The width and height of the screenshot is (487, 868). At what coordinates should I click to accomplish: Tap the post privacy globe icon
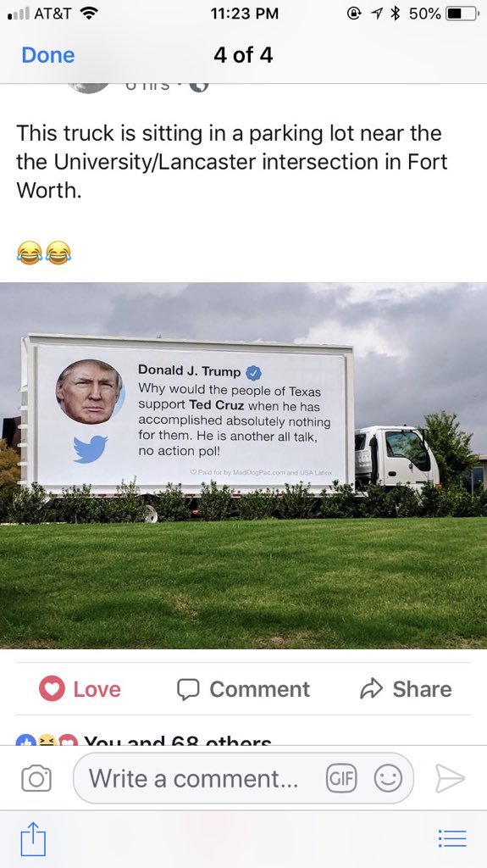coord(199,86)
